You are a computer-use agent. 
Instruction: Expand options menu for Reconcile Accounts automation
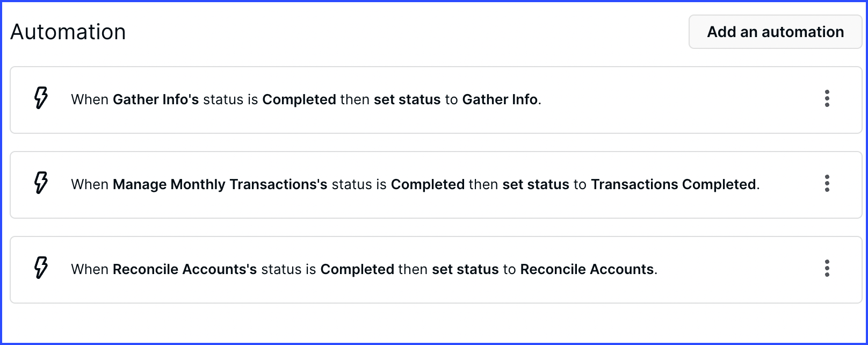click(x=827, y=269)
